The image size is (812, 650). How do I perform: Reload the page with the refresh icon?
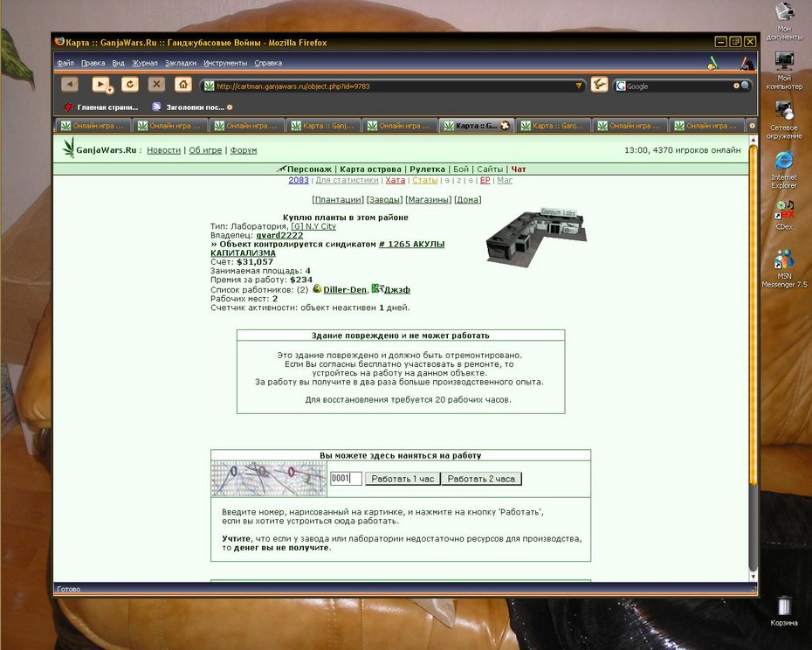pos(130,84)
